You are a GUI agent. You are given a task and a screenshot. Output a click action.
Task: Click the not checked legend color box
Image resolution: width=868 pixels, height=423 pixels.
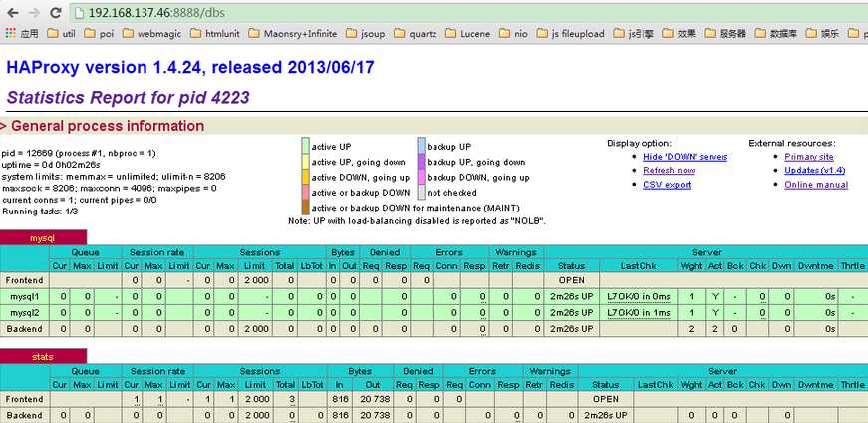point(422,192)
